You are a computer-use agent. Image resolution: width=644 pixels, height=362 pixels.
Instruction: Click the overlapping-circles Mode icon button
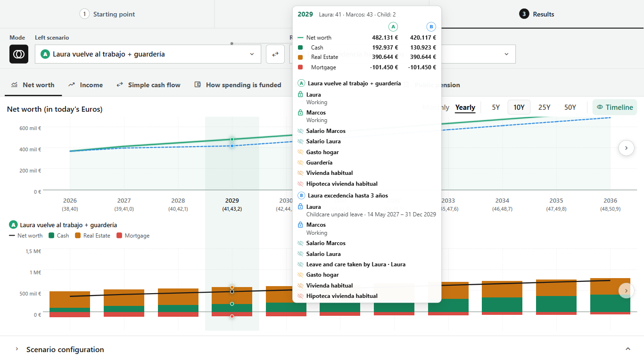point(19,54)
